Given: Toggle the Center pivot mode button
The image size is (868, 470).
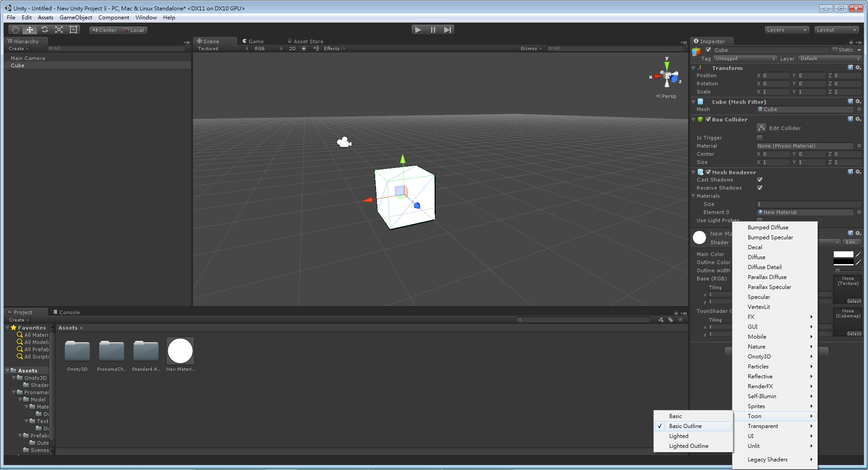Looking at the screenshot, I should pyautogui.click(x=104, y=30).
